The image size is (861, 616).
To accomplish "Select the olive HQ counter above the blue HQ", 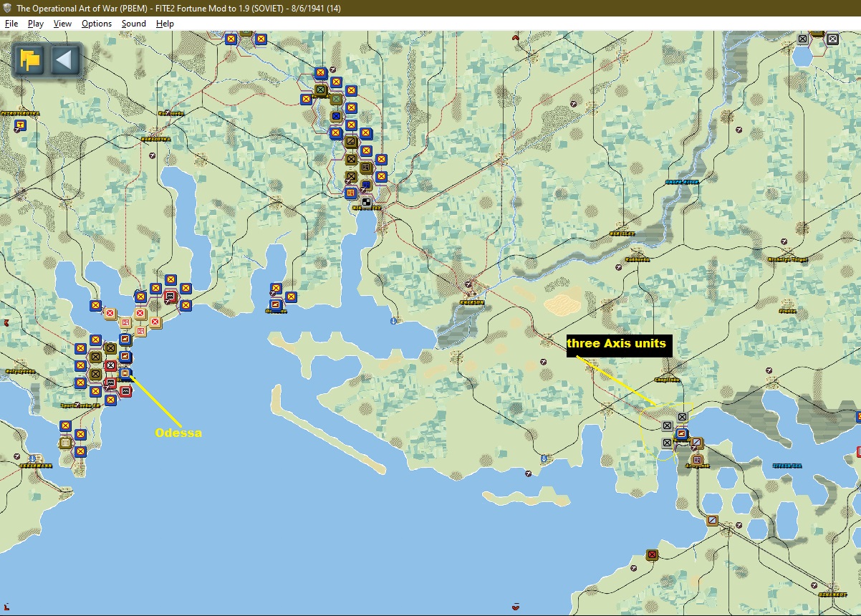I will [366, 167].
